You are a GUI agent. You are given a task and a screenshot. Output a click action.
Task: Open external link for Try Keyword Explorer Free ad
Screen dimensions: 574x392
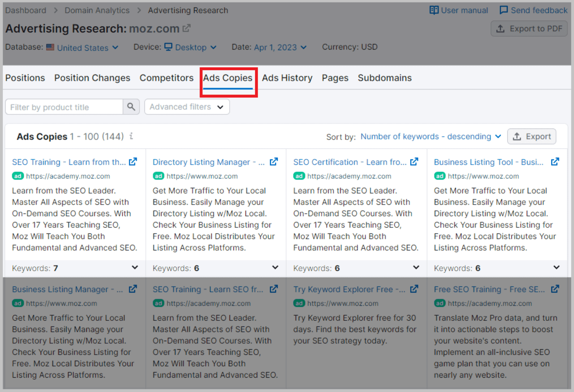click(x=414, y=289)
